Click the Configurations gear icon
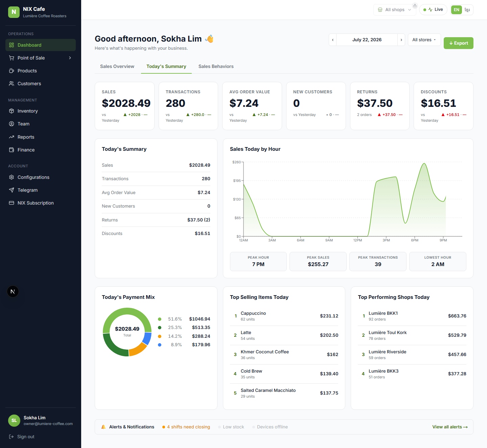487x448 pixels. [x=11, y=177]
